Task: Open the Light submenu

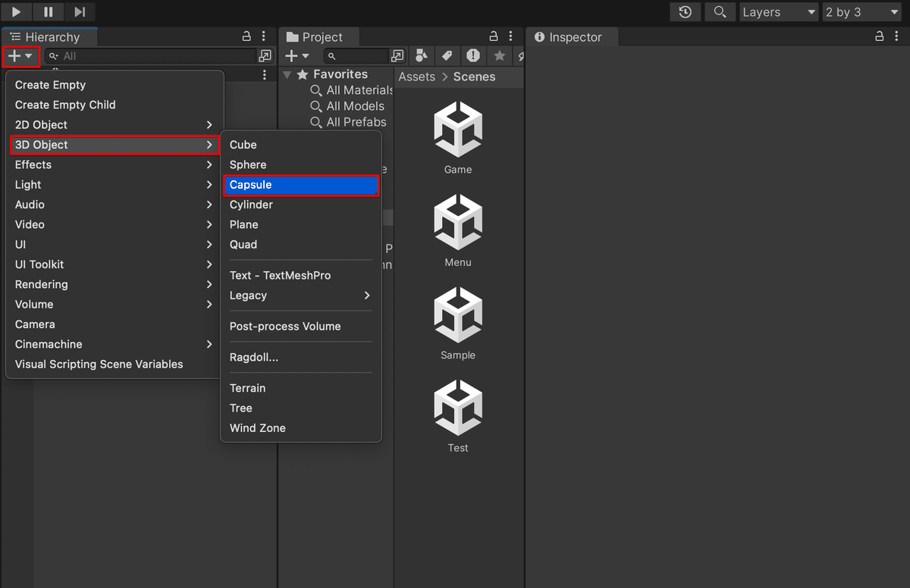Action: (x=115, y=184)
